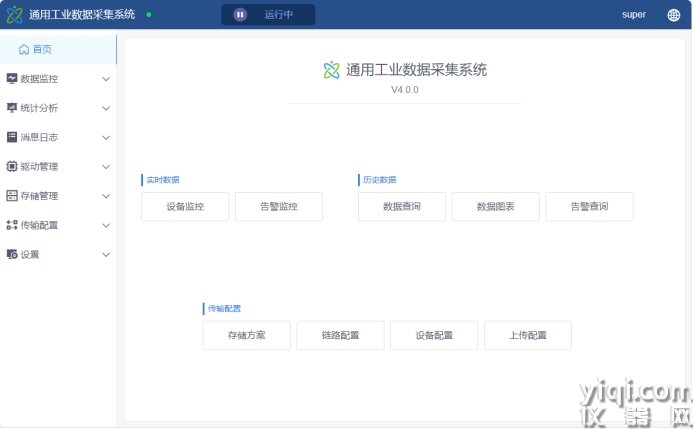The height and width of the screenshot is (429, 693).
Task: Expand the 统计分析 chevron
Action: pos(106,108)
